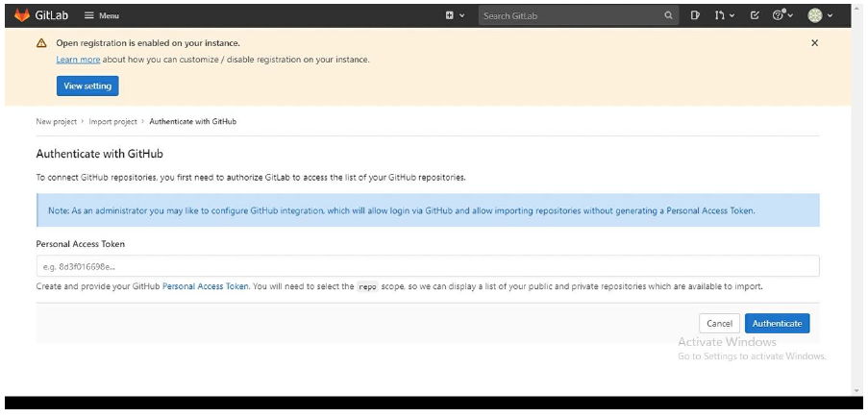The height and width of the screenshot is (417, 868).
Task: Click the Cancel button
Action: coord(720,324)
